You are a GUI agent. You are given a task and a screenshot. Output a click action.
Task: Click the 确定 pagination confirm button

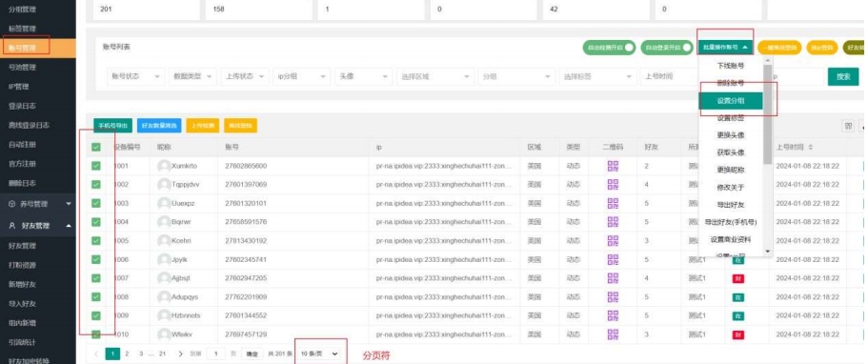coord(252,354)
